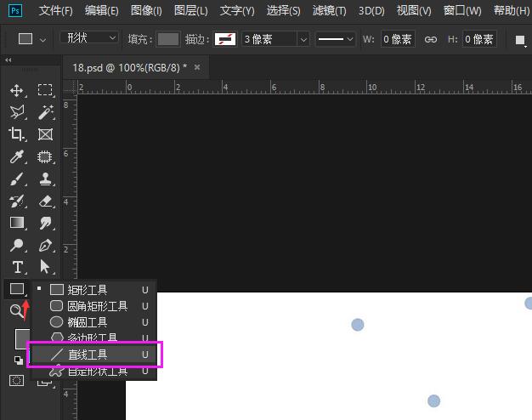
Task: Open the stroke line type dropdown
Action: coord(335,39)
